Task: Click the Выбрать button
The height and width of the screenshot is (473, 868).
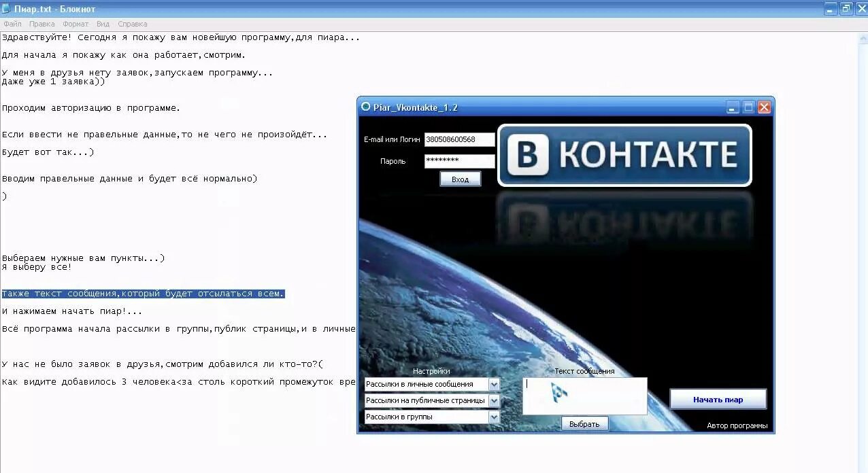Action: (584, 424)
